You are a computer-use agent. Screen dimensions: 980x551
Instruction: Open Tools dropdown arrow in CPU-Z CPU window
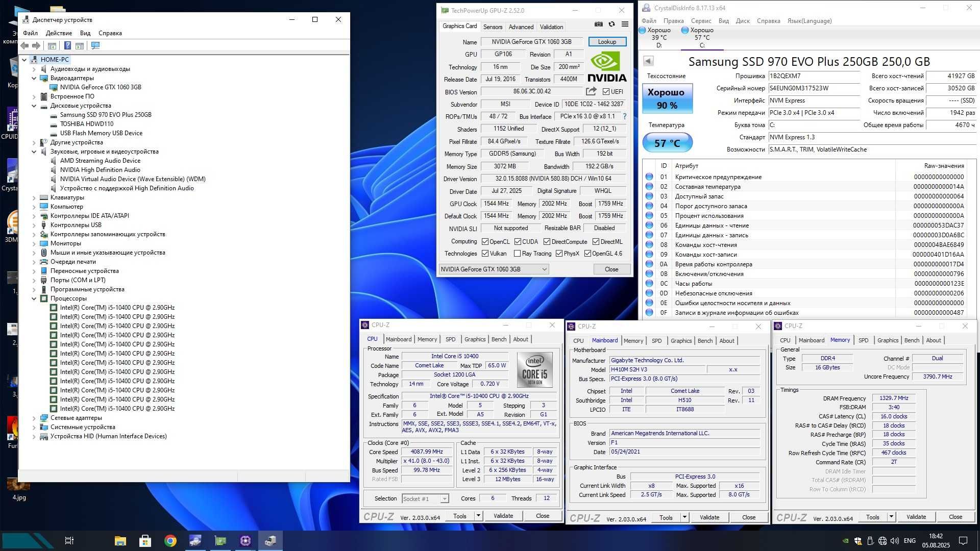click(478, 516)
